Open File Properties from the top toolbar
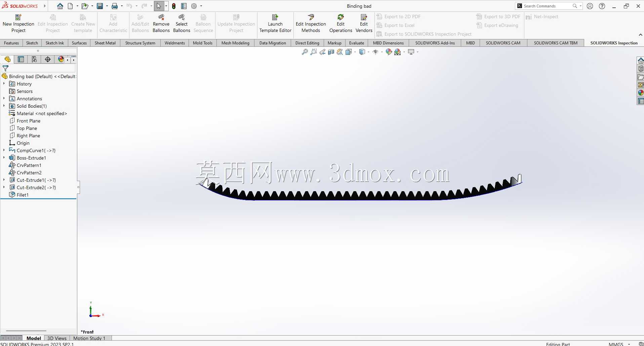The height and width of the screenshot is (346, 644). (184, 6)
